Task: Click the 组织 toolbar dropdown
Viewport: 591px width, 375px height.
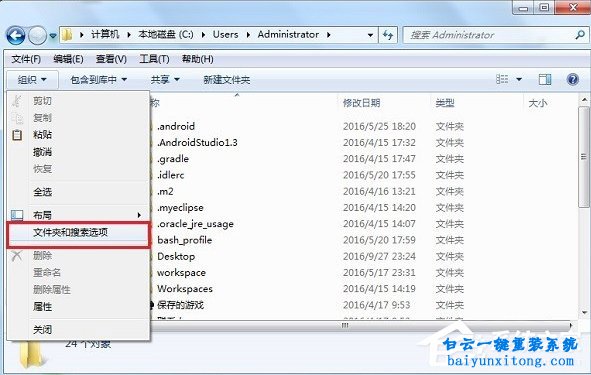Action: tap(32, 80)
